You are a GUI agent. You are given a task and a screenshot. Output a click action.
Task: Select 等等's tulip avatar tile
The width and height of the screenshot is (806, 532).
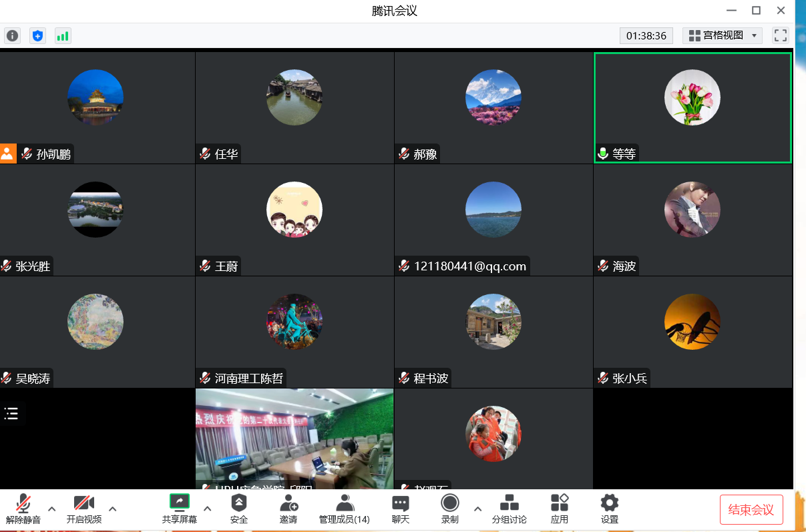(692, 97)
